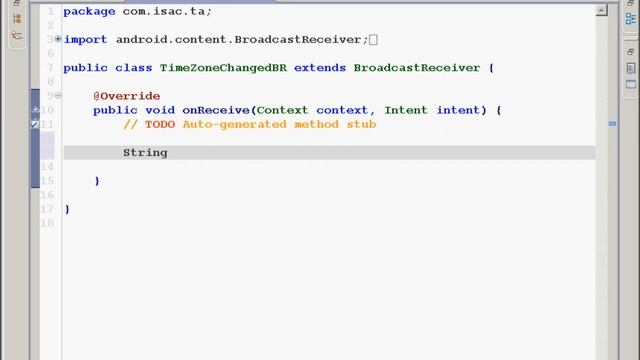This screenshot has height=360, width=640.
Task: Click the TODO task marker at line 11
Action: (x=35, y=124)
